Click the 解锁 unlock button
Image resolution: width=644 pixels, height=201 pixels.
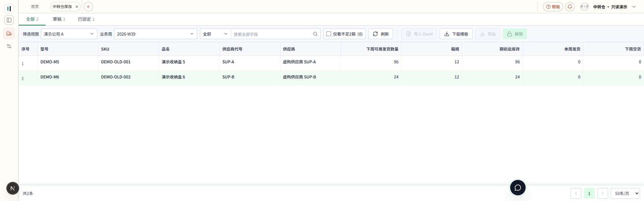tap(515, 34)
